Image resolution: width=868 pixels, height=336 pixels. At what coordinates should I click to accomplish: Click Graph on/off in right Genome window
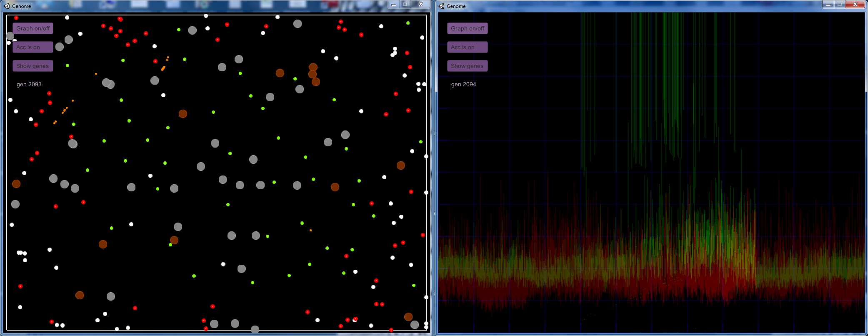click(468, 28)
